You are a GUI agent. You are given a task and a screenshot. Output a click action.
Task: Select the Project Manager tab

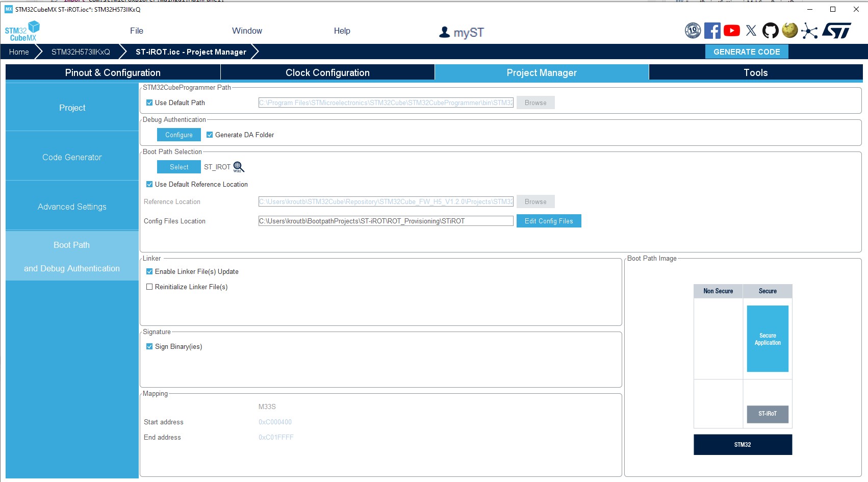pos(542,72)
